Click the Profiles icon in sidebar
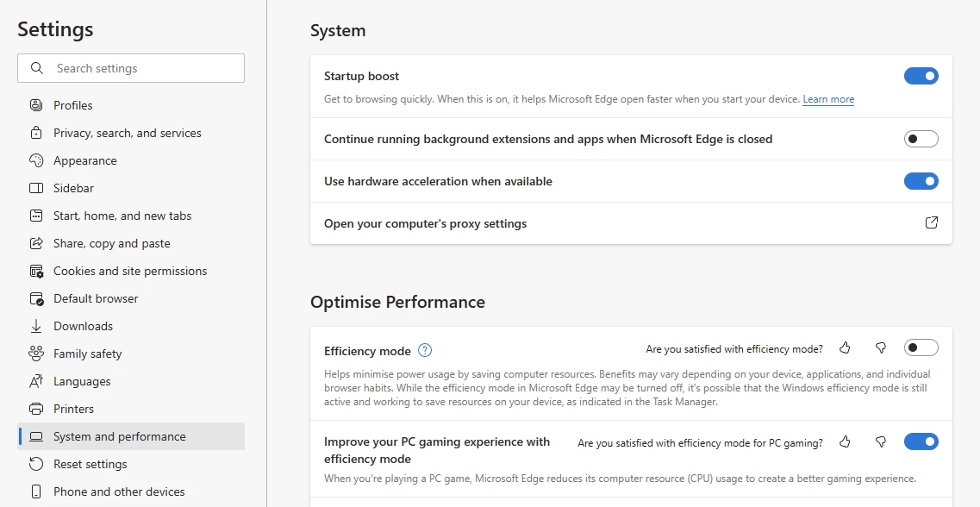Viewport: 980px width, 507px height. pos(36,105)
